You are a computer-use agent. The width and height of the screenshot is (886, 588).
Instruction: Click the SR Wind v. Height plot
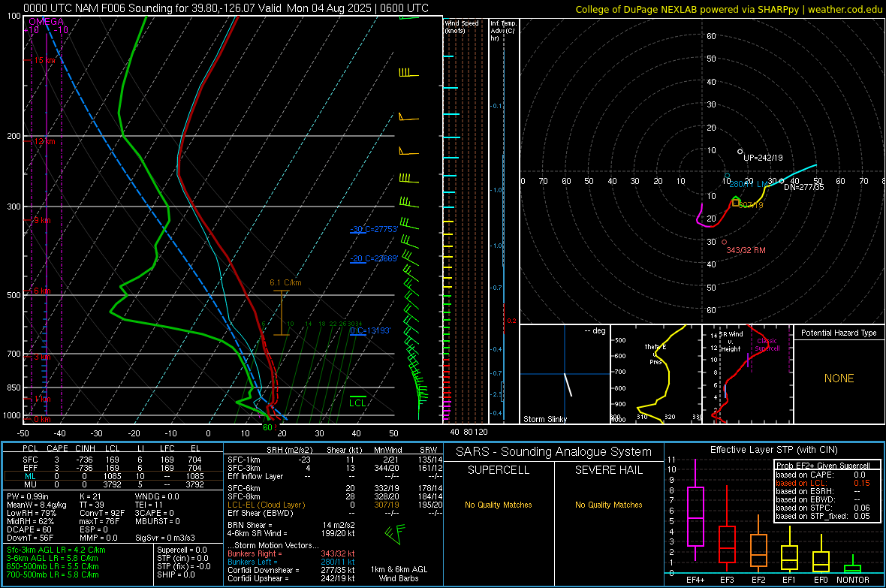pos(748,374)
